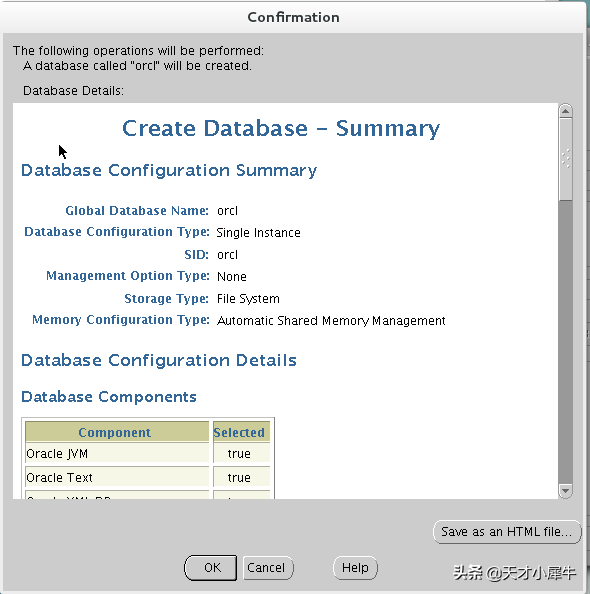Click the vertical scrollbar thumb
This screenshot has height=594, width=590.
pos(565,159)
